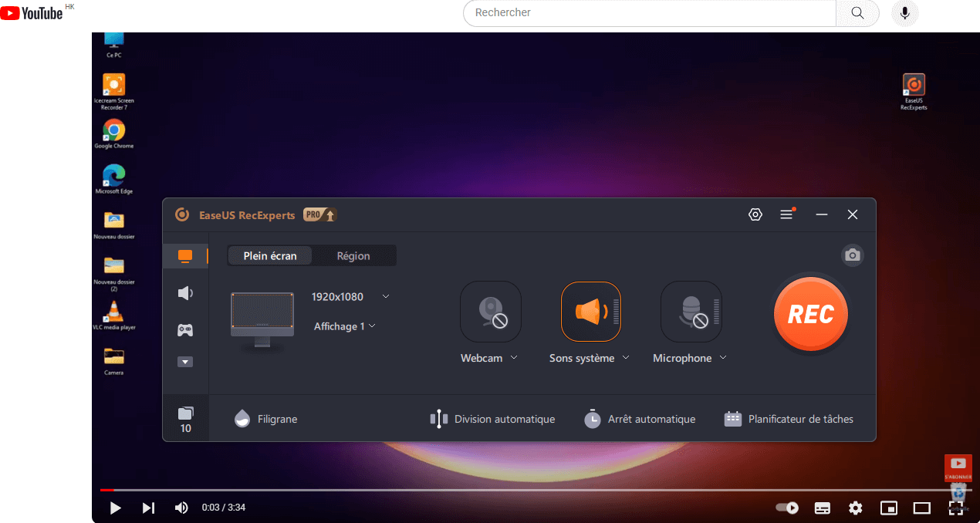This screenshot has width=980, height=523.
Task: Toggle subtitles in the video player
Action: 823,508
